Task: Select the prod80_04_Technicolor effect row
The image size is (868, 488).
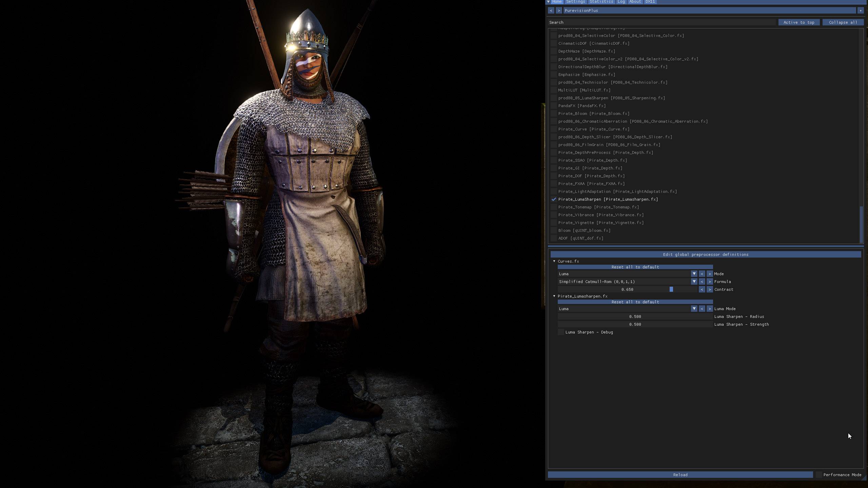Action: (613, 82)
